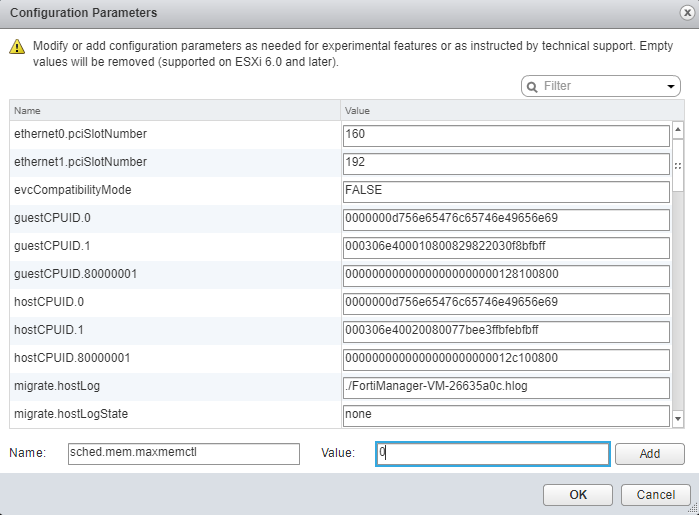Expand the dialog with top-right arrows

[x=678, y=13]
